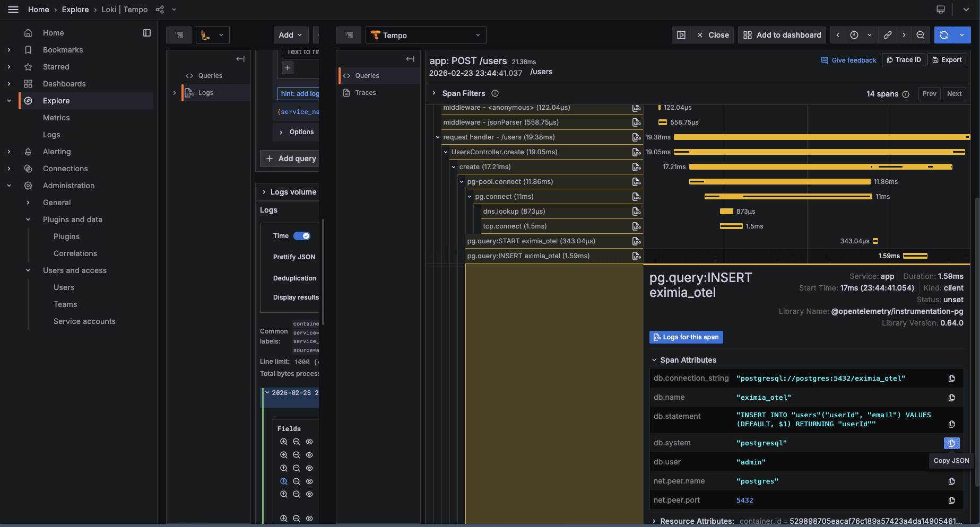The width and height of the screenshot is (980, 527).
Task: Switch to the Traces tab
Action: coord(365,93)
